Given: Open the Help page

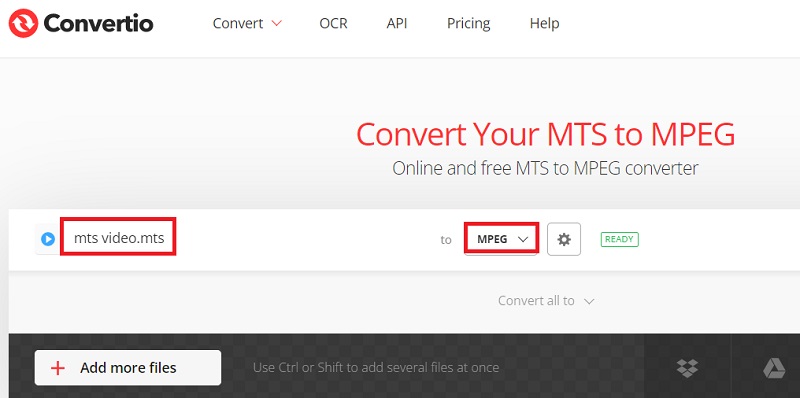Looking at the screenshot, I should point(544,23).
